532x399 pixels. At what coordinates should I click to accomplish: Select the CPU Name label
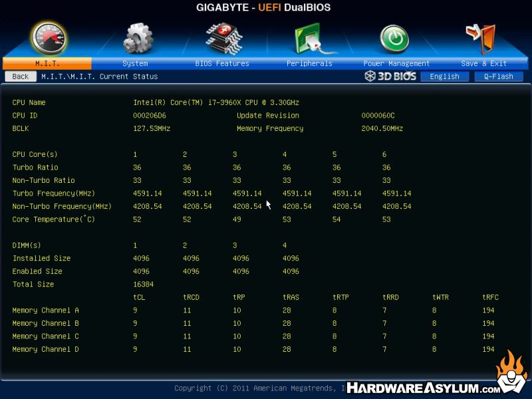29,102
